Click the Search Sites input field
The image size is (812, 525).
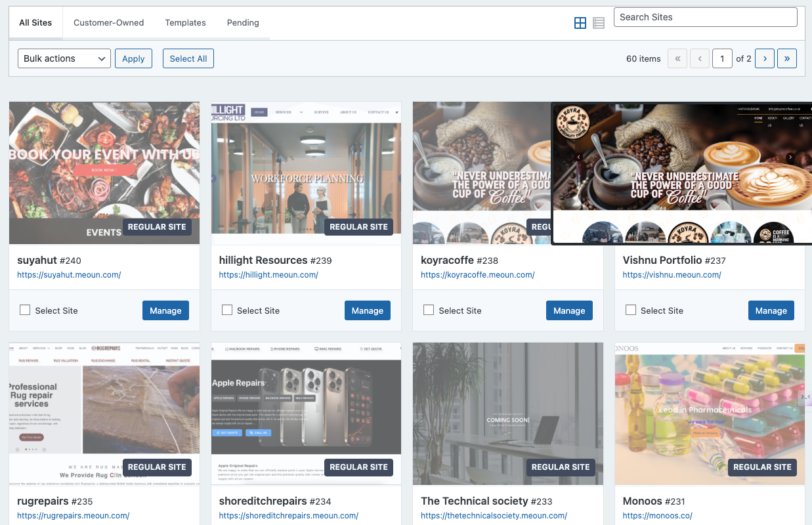click(x=705, y=17)
